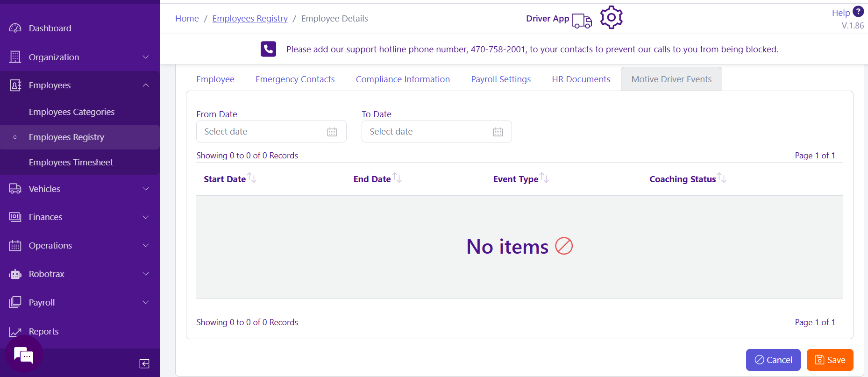This screenshot has height=377, width=868.
Task: Expand the Robotrax menu chevron
Action: coord(146,274)
